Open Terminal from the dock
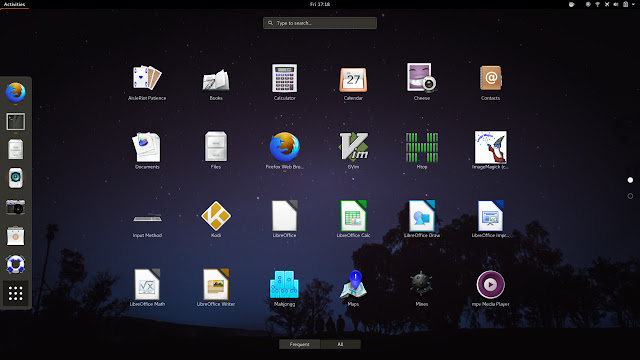This screenshot has height=360, width=640. [x=16, y=122]
